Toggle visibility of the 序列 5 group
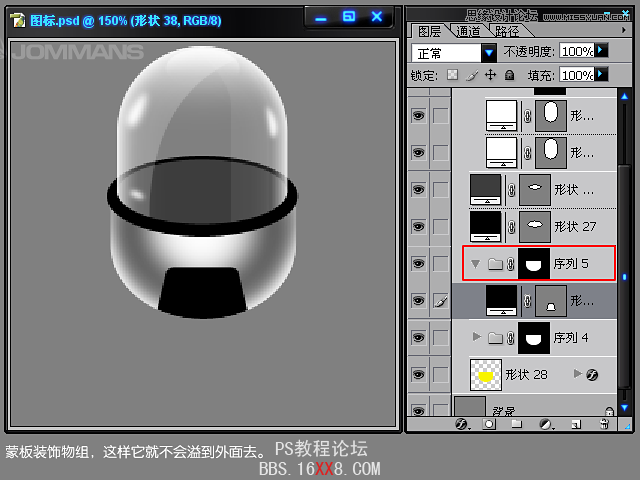 [x=418, y=264]
